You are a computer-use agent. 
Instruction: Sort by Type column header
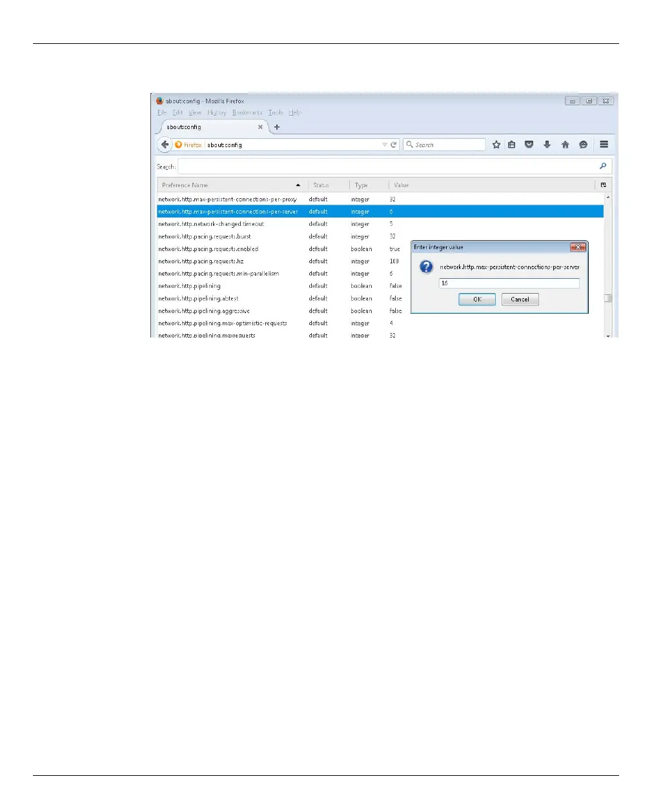(x=369, y=185)
